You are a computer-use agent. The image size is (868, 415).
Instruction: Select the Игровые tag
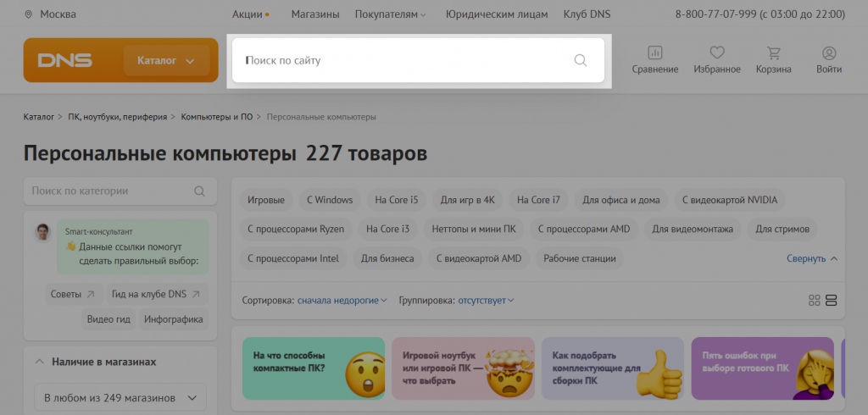[x=265, y=200]
